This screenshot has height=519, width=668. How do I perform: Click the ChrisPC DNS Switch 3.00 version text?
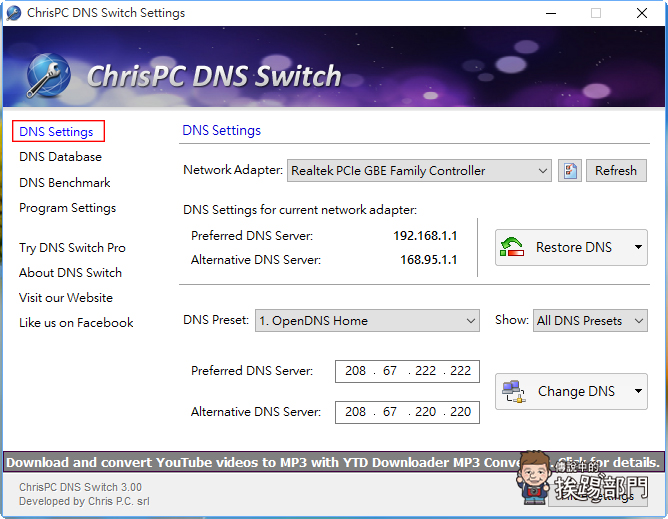[x=80, y=487]
